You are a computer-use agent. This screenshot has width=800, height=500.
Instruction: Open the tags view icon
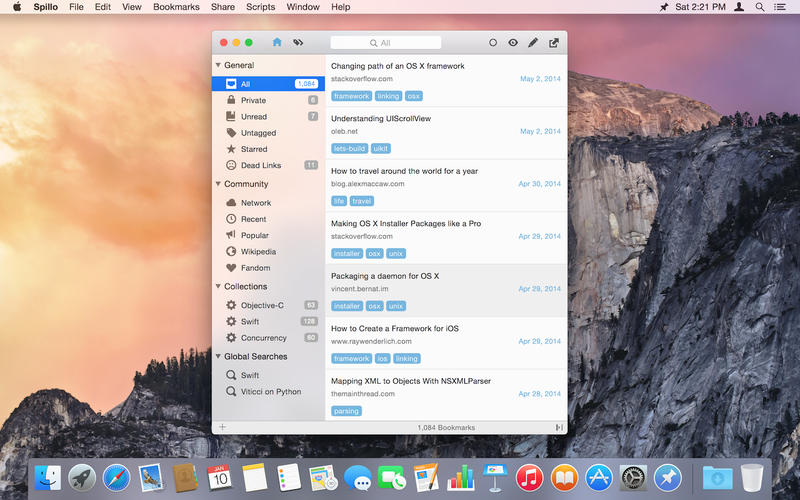[297, 43]
